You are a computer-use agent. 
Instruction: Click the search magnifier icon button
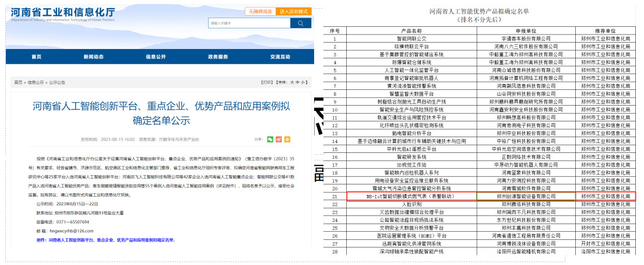pos(301,23)
